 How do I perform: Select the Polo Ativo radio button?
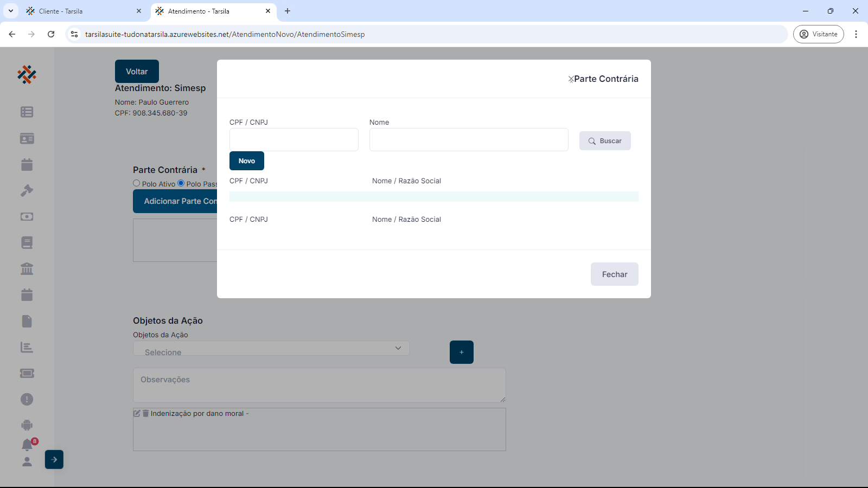pyautogui.click(x=137, y=183)
